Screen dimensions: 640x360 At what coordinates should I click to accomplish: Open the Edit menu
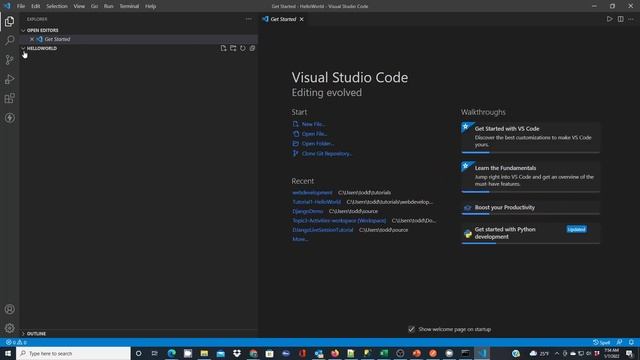point(36,6)
